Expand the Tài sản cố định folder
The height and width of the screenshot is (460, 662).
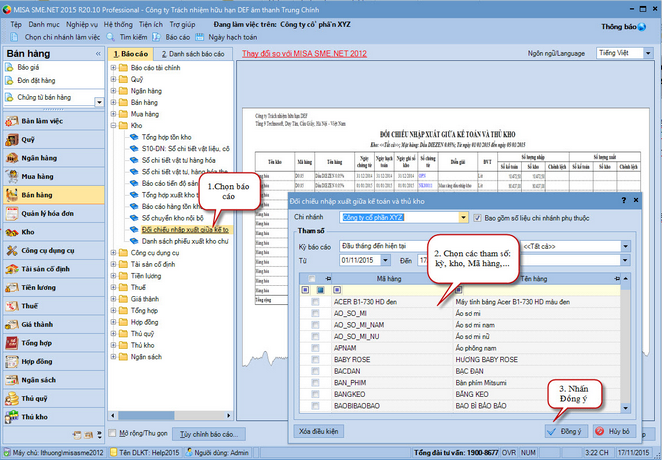(113, 265)
